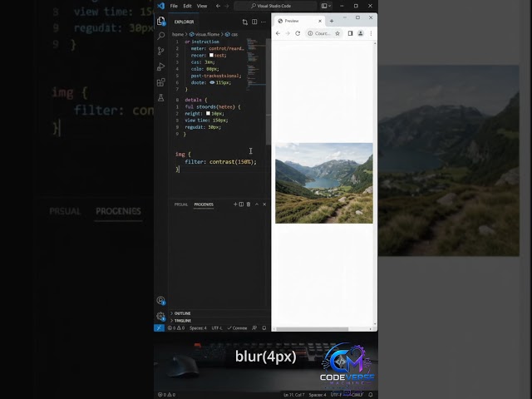532x399 pixels.
Task: Click the feedback icon in status bar
Action: coord(254,328)
